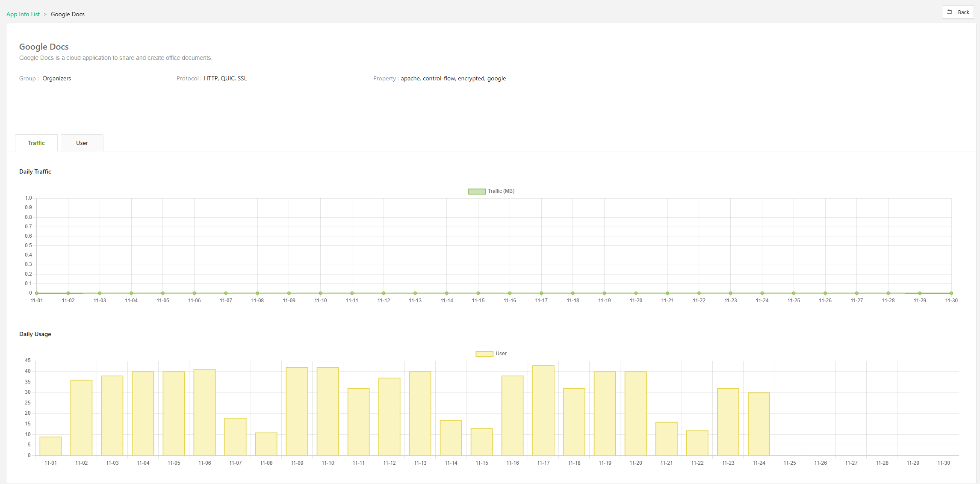The height and width of the screenshot is (484, 980).
Task: Click the 11-13 usage bar
Action: 420,413
